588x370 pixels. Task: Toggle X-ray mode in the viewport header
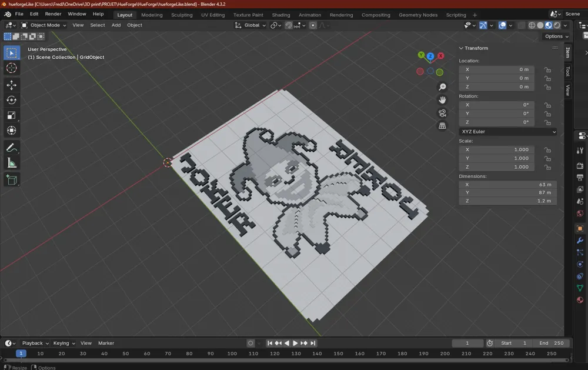[521, 25]
